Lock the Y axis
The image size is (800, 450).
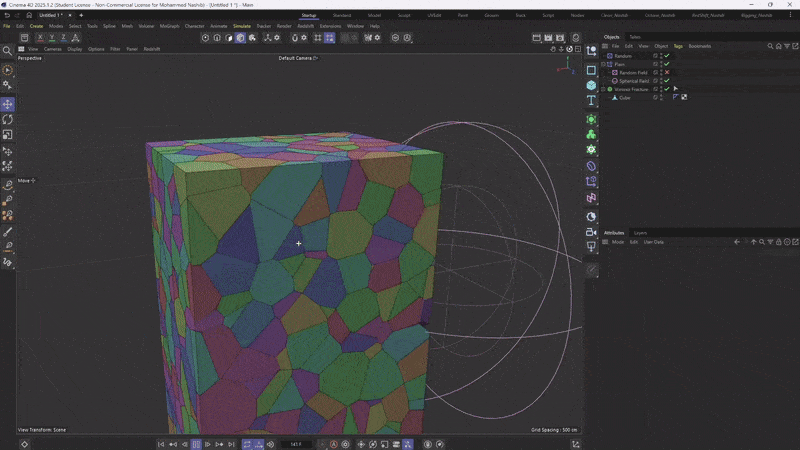pos(52,38)
